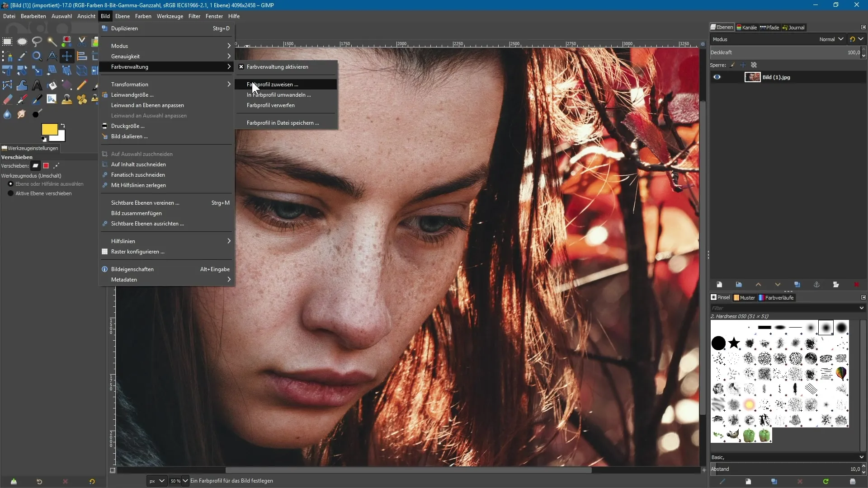Expand the Metadaten submenu

[x=166, y=280]
